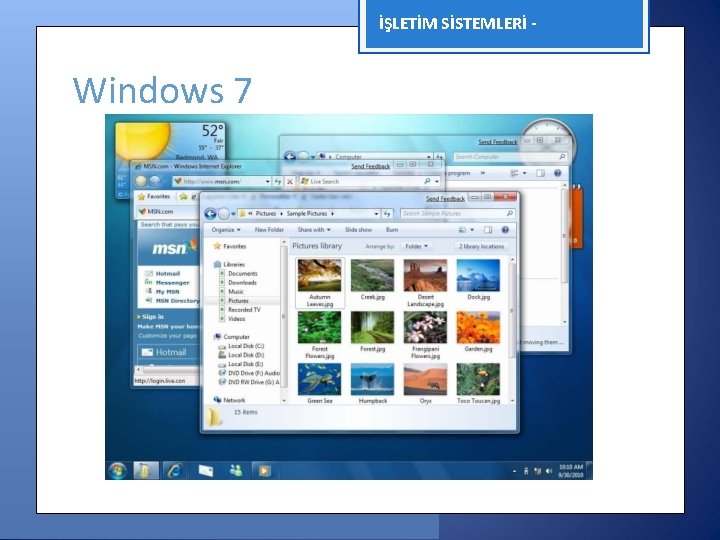Select the MSN.com tab in Internet Explorer
The image size is (720, 540).
[160, 212]
